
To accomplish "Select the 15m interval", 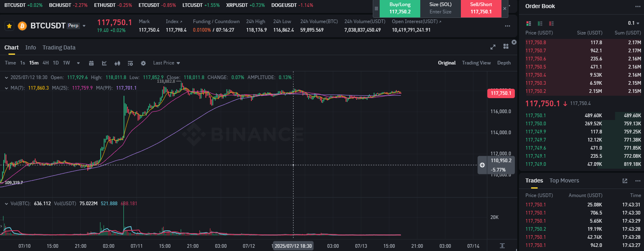I will coord(34,63).
